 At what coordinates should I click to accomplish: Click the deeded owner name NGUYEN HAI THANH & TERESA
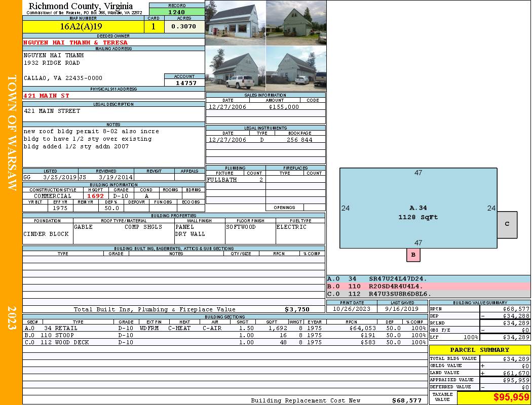(x=76, y=43)
